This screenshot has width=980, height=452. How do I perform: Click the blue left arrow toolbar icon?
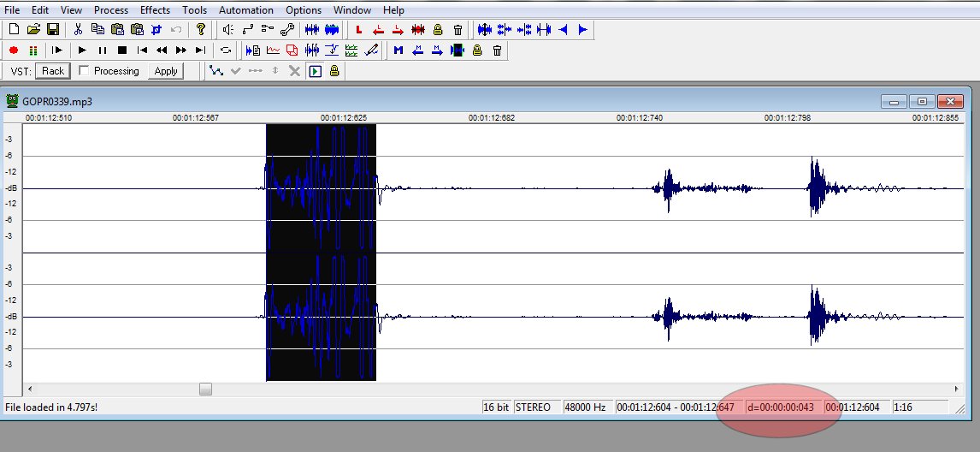tap(564, 29)
